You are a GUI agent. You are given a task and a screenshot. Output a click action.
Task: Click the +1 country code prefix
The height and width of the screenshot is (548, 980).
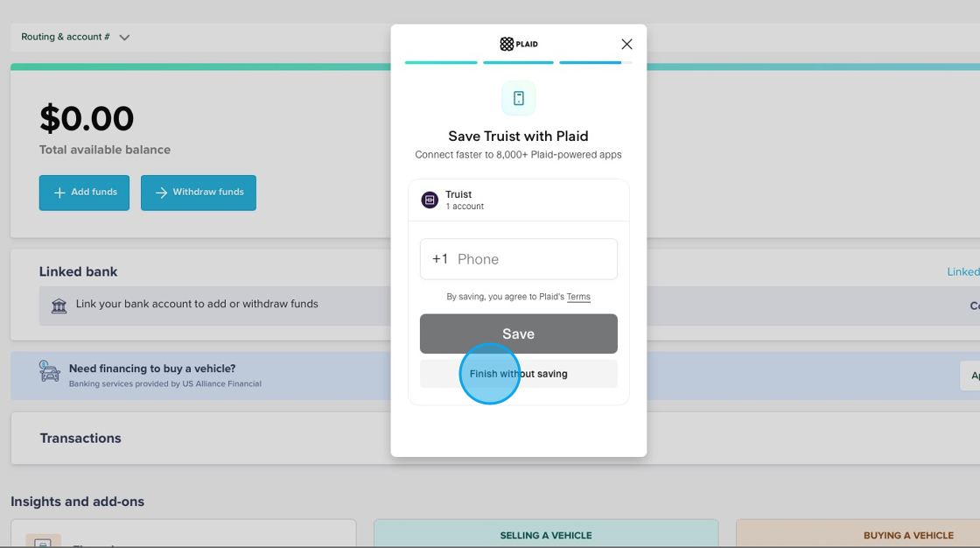[440, 259]
